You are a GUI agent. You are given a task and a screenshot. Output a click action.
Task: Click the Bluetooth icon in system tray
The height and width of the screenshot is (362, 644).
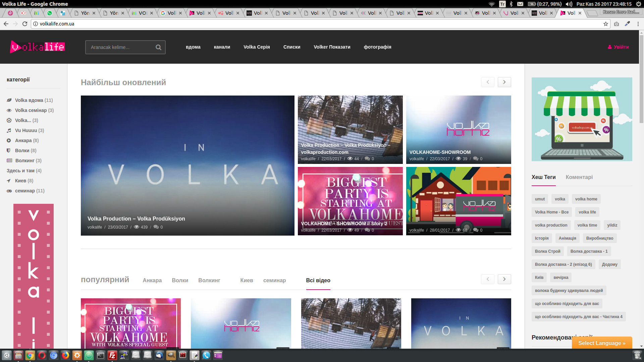(511, 4)
